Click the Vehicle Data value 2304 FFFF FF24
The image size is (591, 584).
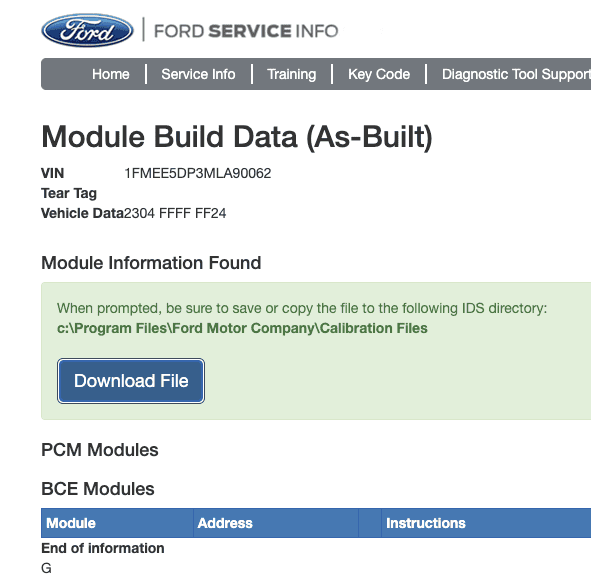(x=175, y=213)
